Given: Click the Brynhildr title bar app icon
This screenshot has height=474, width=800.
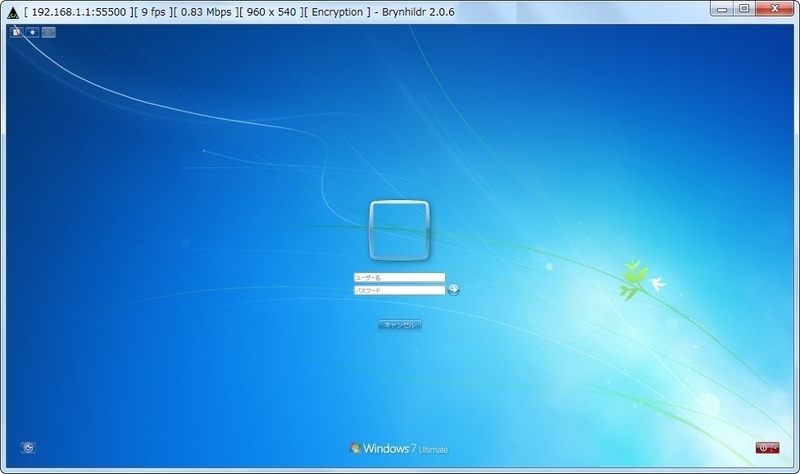Looking at the screenshot, I should tap(13, 12).
